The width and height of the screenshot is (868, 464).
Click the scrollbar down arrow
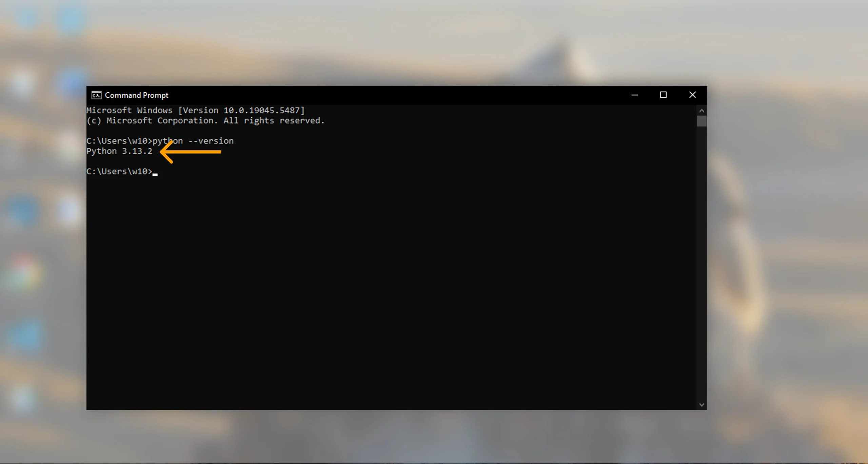702,405
